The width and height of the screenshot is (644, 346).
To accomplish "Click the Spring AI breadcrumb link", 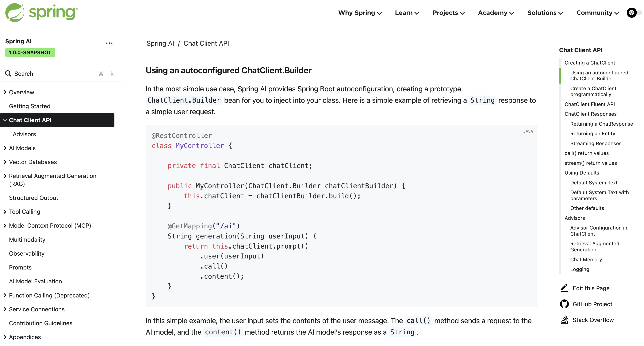I will pos(160,43).
